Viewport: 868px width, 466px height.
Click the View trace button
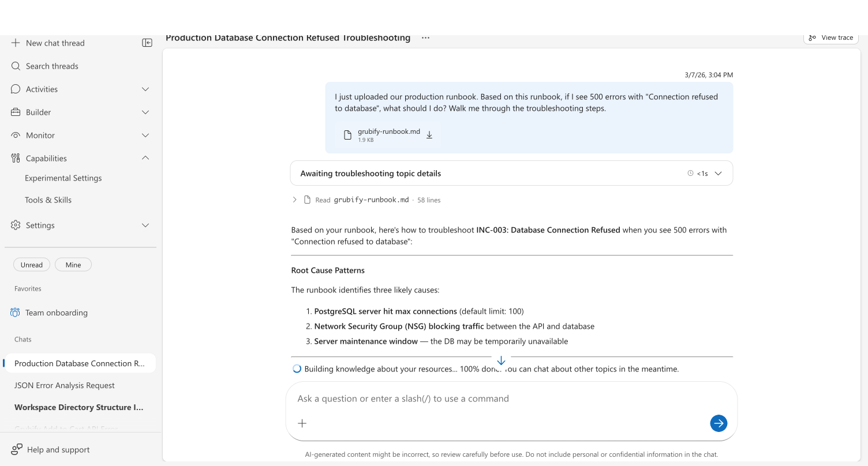(831, 37)
